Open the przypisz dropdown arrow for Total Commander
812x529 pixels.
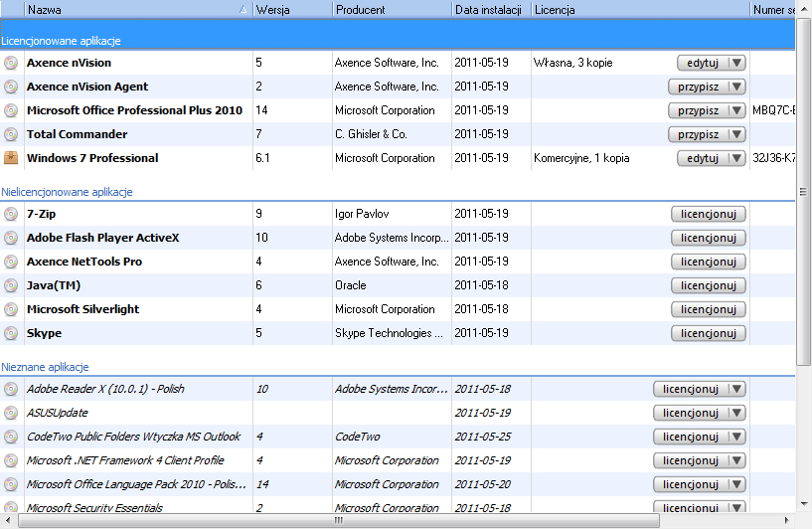pyautogui.click(x=736, y=134)
